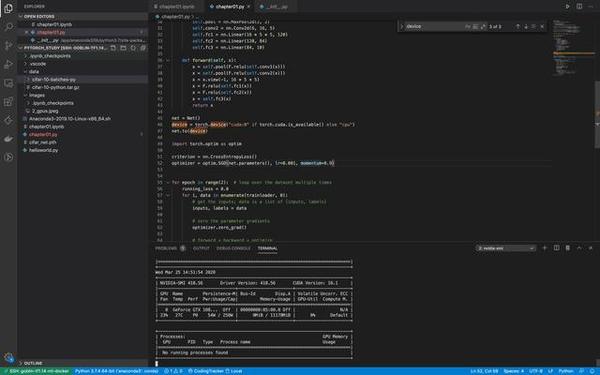The image size is (600, 375).
Task: Toggle Match Whole Word in find widget
Action: [x=475, y=26]
